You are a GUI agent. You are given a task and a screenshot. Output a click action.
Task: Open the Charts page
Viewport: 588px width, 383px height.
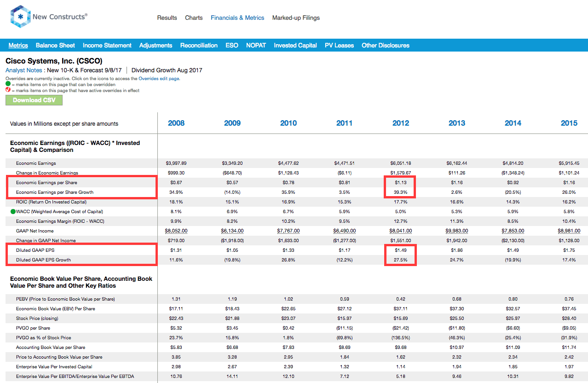tap(194, 18)
